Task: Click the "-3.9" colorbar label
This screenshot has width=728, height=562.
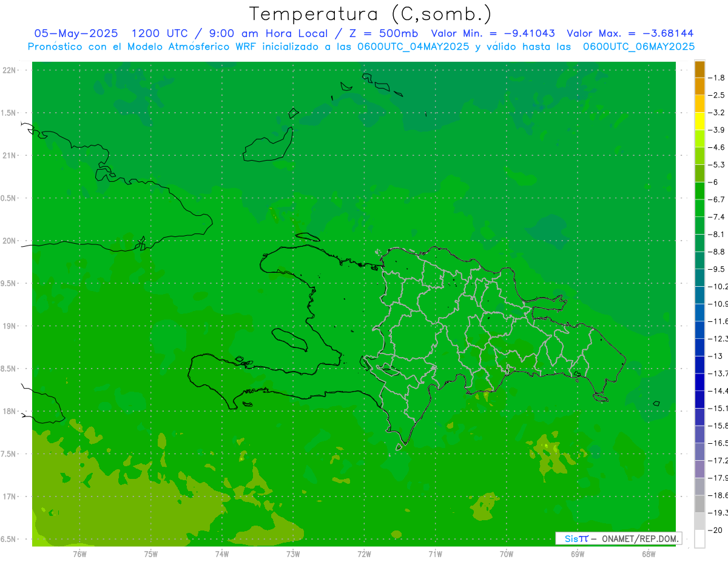Action: (x=716, y=130)
